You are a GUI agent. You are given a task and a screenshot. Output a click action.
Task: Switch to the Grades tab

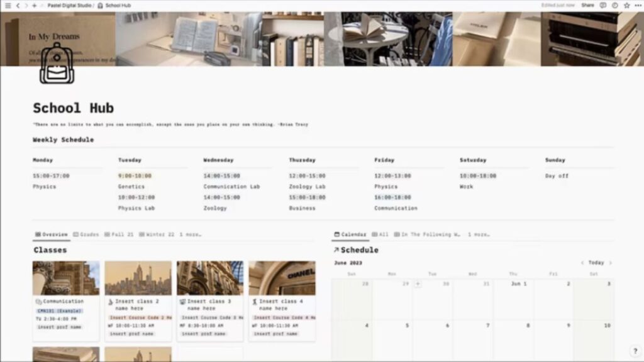[x=86, y=234]
